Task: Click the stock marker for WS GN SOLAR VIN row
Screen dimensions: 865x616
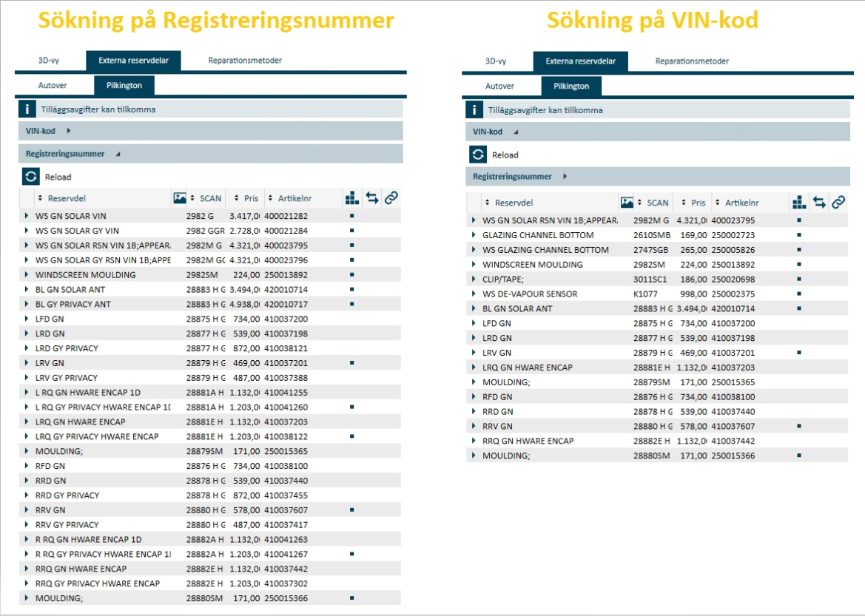Action: (352, 216)
